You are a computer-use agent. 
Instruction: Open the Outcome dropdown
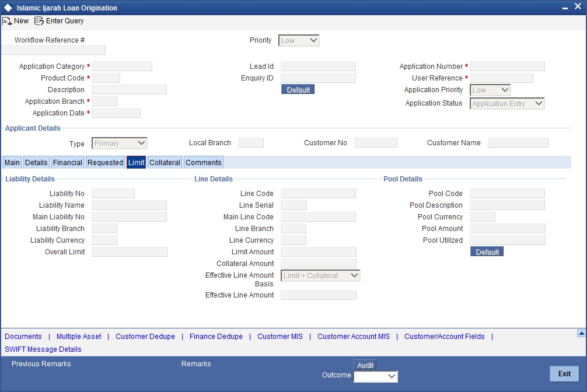click(x=376, y=376)
